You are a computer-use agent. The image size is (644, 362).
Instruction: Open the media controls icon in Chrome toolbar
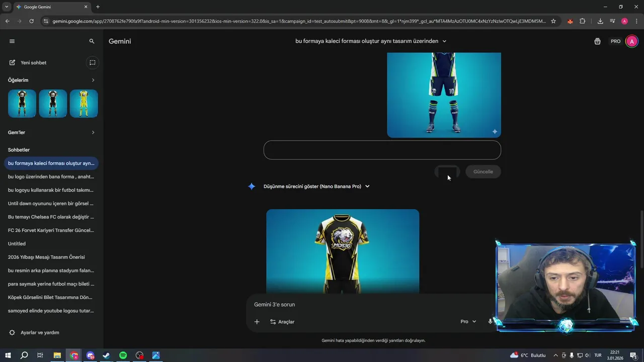(612, 21)
